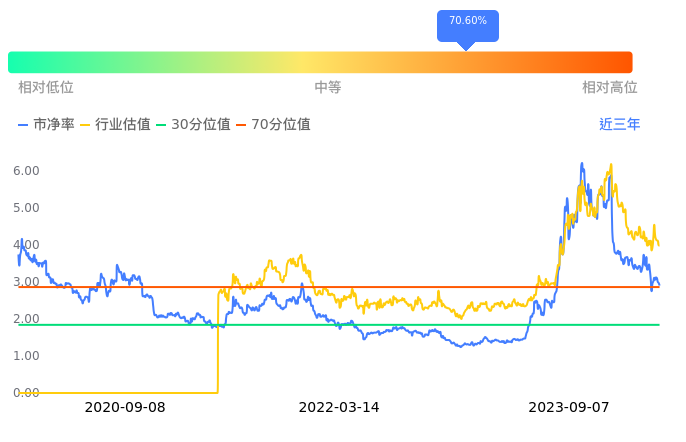Click the orange line marker before 70分位值
The height and width of the screenshot is (442, 686).
(x=241, y=125)
